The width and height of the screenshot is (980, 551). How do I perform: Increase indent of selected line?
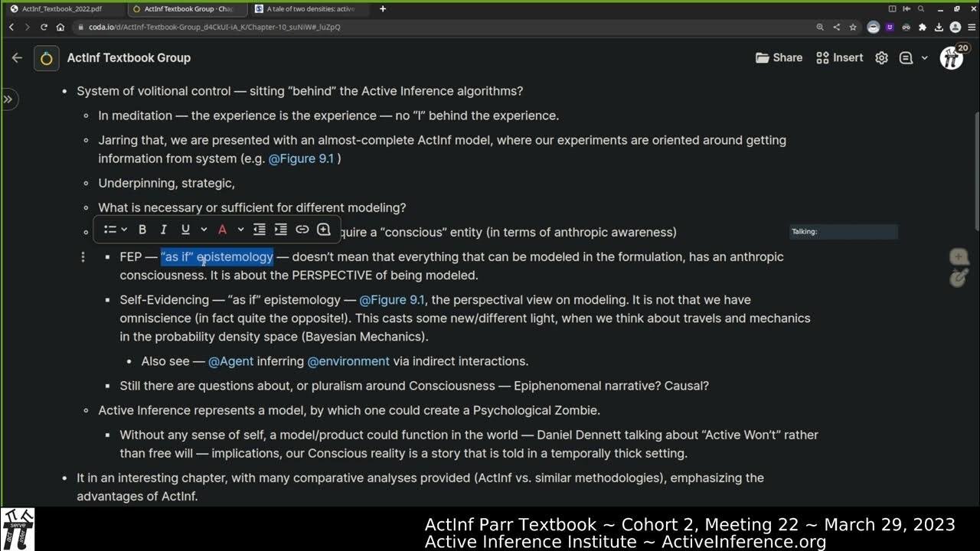[x=281, y=230]
